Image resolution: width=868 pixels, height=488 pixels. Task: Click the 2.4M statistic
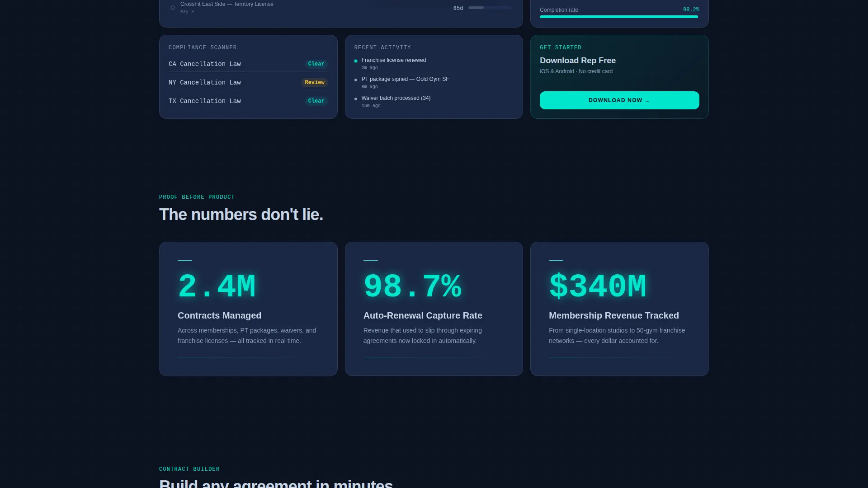point(217,286)
